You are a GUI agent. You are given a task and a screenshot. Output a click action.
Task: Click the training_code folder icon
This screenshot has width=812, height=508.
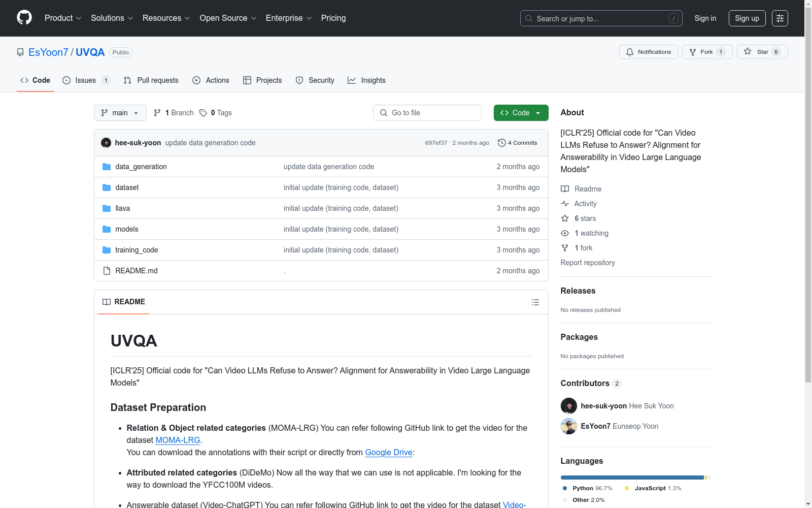(x=107, y=250)
